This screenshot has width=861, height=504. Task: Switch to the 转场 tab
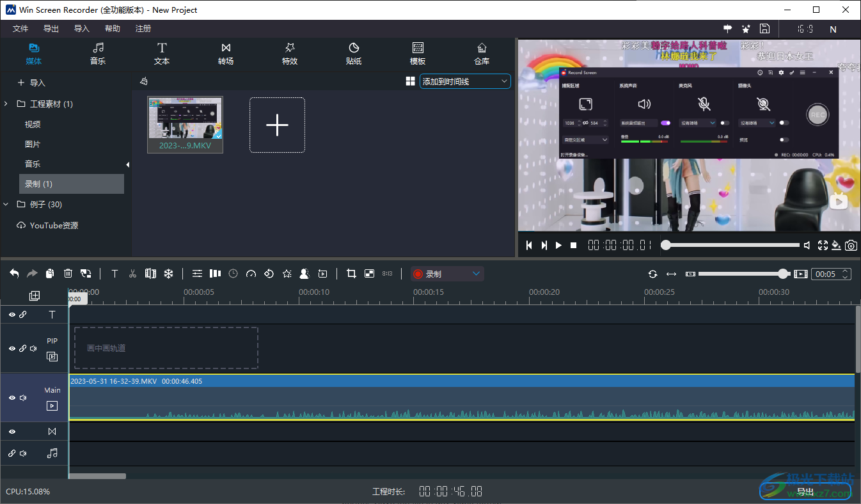pos(226,54)
